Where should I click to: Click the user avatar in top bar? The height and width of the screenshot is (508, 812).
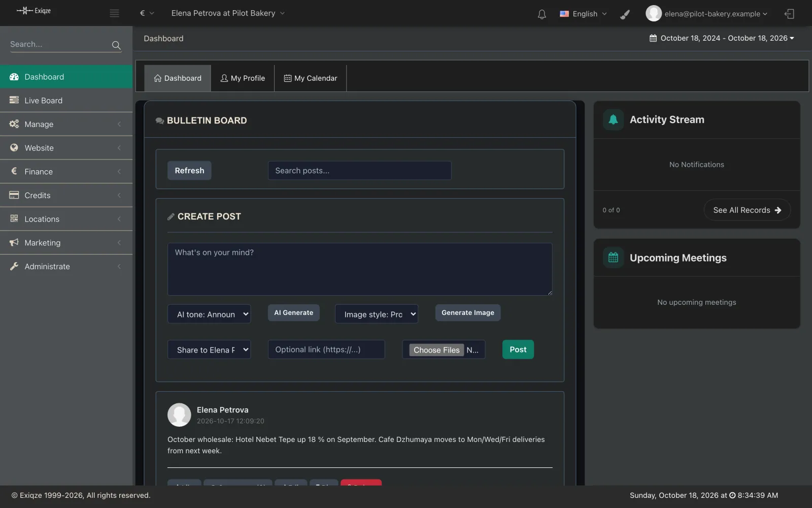(653, 14)
